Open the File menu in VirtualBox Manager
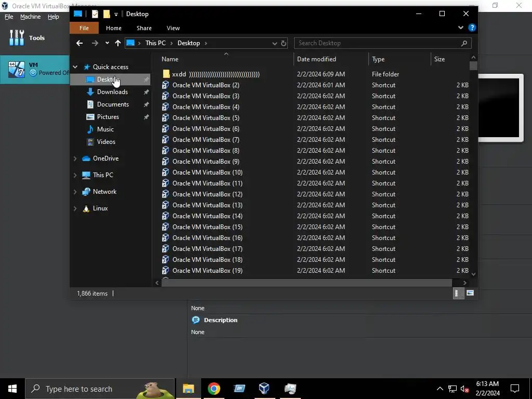 coord(9,17)
